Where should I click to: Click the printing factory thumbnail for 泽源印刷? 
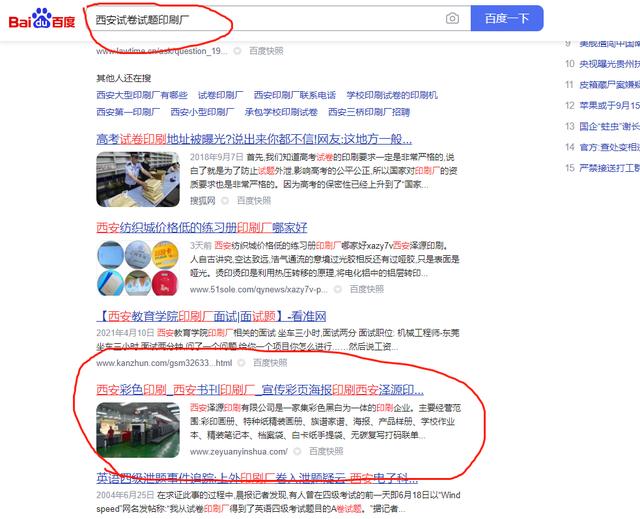tap(138, 430)
